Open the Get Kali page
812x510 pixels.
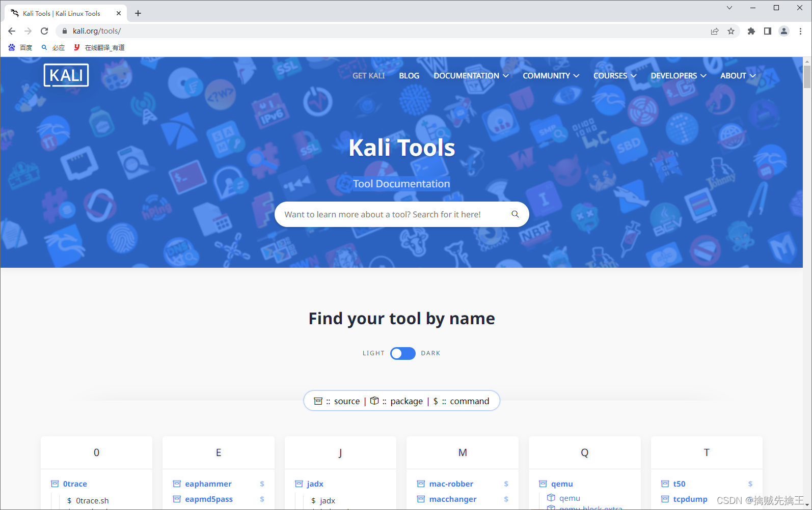369,75
